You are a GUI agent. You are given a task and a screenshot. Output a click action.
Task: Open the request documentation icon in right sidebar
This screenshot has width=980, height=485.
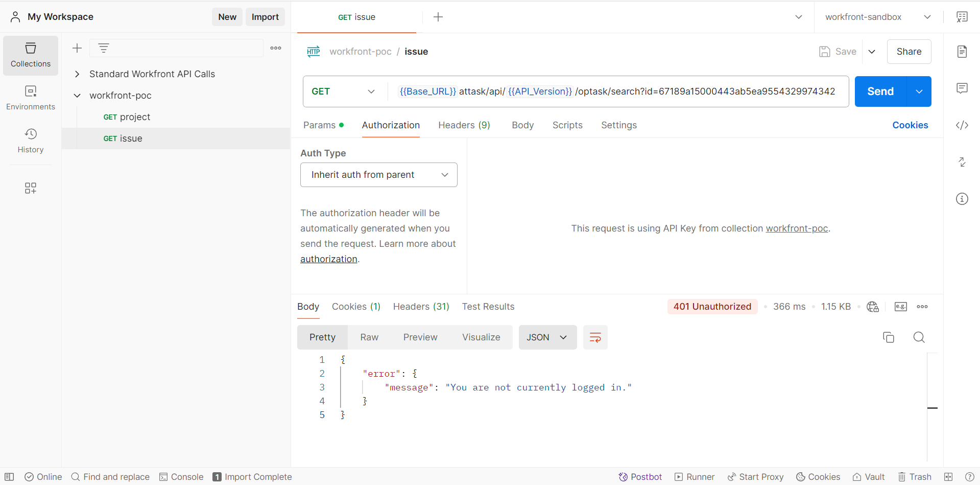[962, 52]
